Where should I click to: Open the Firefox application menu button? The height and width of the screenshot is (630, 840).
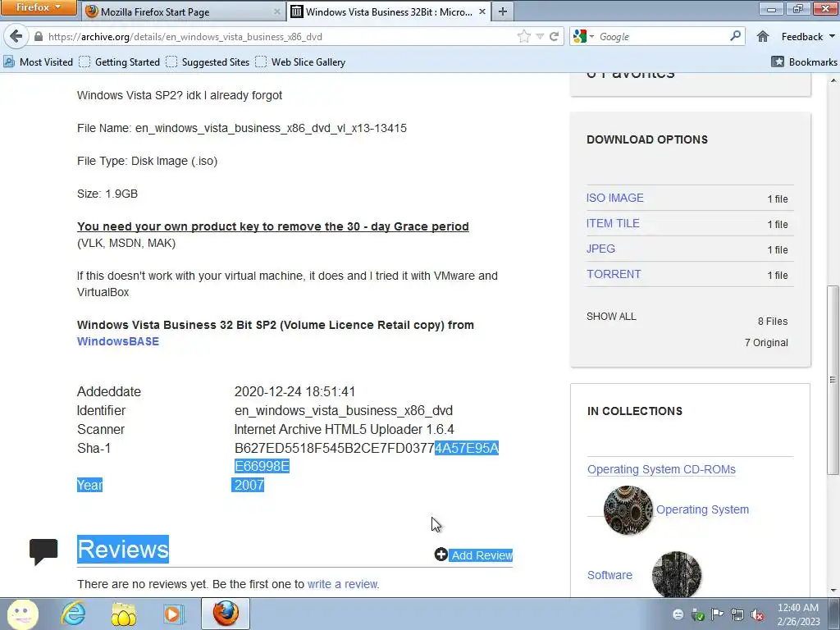point(37,7)
